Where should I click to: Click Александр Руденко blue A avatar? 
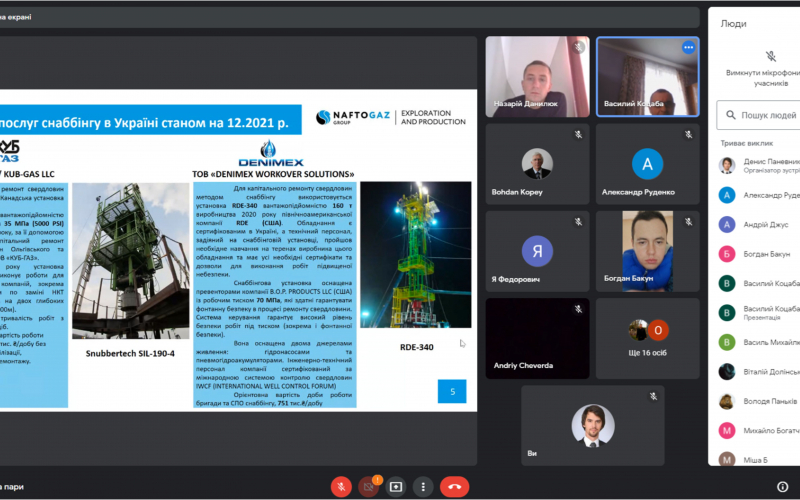(x=647, y=164)
